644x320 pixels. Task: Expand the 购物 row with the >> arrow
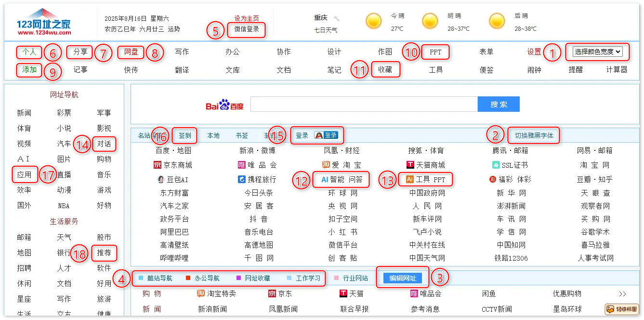[622, 293]
